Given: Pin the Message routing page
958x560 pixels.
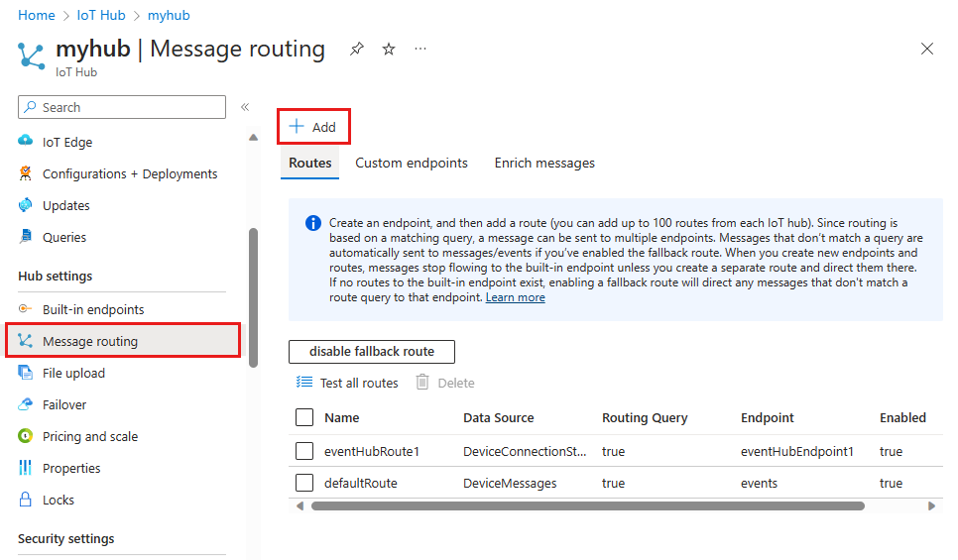Looking at the screenshot, I should (x=357, y=50).
